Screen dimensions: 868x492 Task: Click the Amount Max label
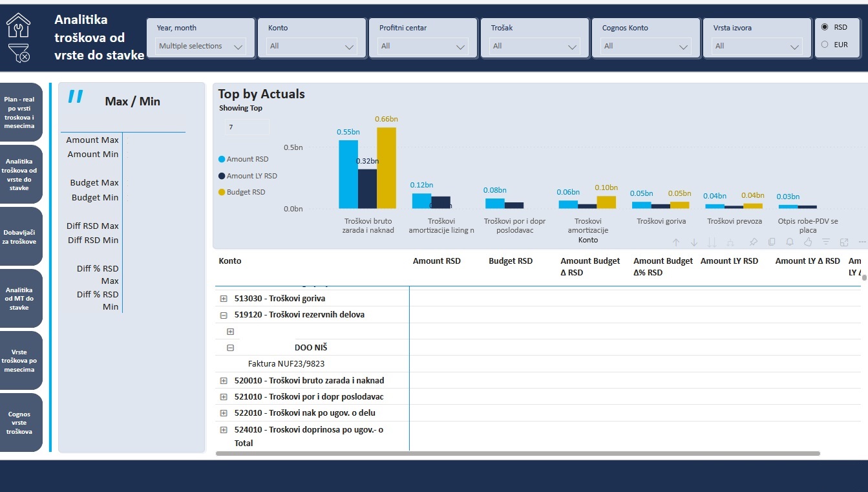pyautogui.click(x=92, y=140)
